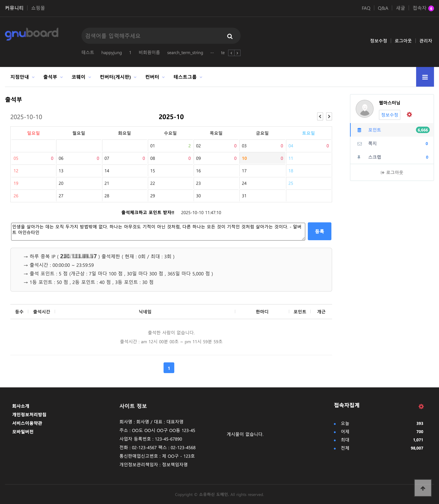Click the 스크랩 pin icon
Viewport: 439px width, 504px height.
(x=359, y=157)
